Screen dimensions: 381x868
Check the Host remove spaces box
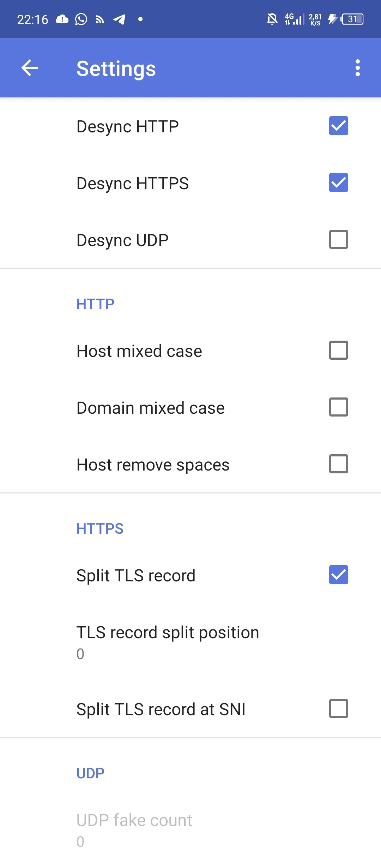point(338,464)
